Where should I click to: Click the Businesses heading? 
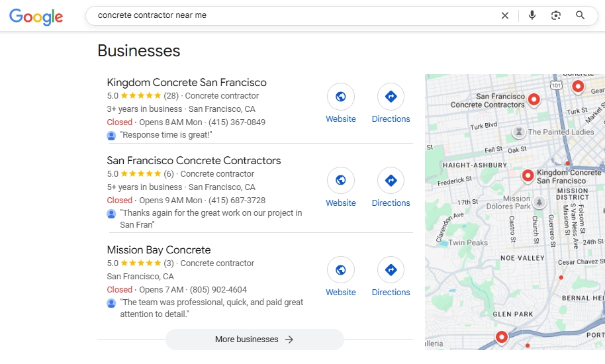pos(139,51)
